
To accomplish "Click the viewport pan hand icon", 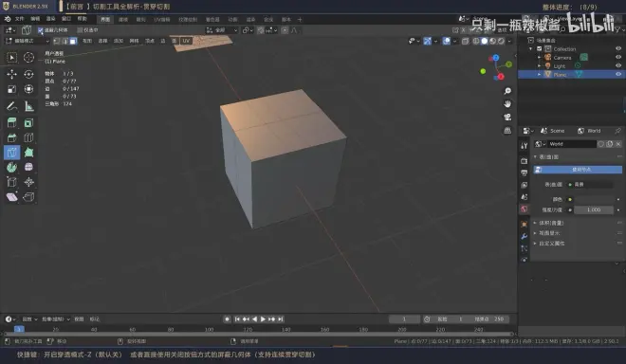I will [x=507, y=104].
